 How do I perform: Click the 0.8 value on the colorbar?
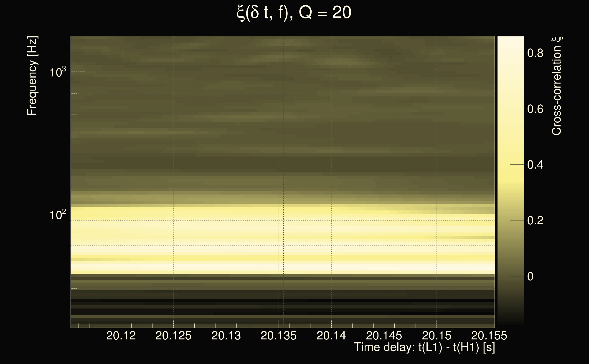(535, 53)
